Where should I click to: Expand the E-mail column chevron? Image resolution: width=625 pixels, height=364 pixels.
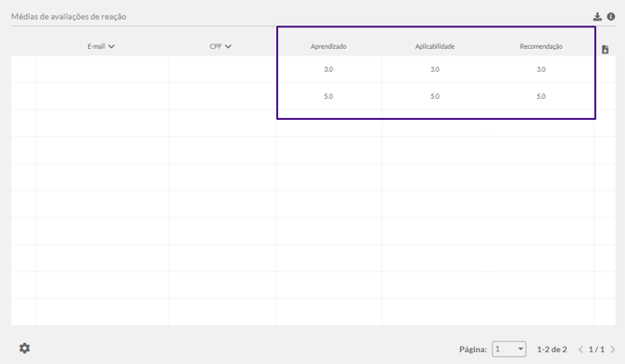coord(111,46)
